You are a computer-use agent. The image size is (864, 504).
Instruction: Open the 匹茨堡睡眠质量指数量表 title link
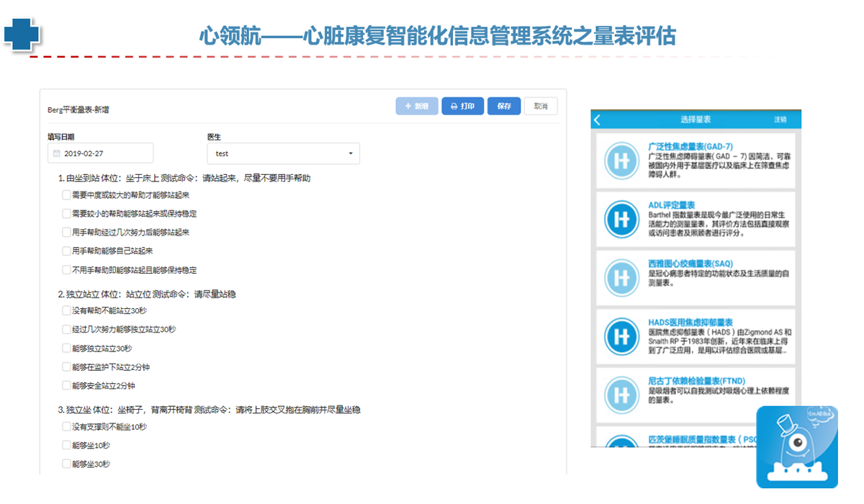702,439
